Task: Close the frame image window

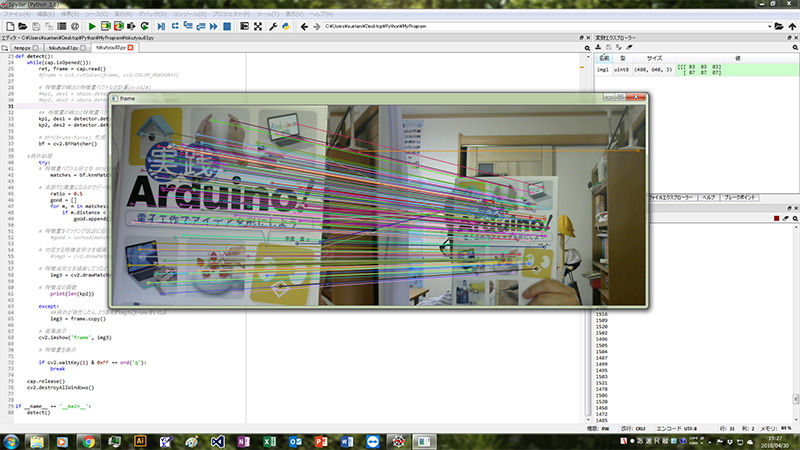Action: click(636, 97)
